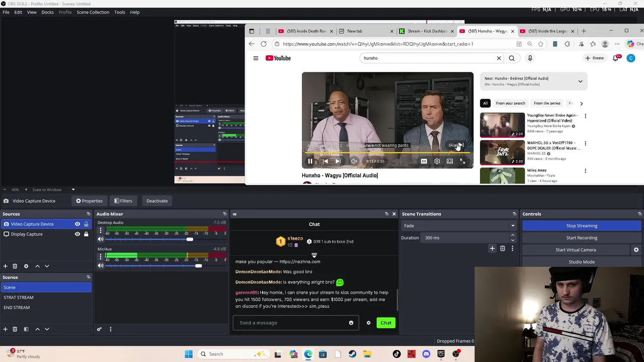Unmute the YouTube video player
This screenshot has height=362, width=644.
354,161
